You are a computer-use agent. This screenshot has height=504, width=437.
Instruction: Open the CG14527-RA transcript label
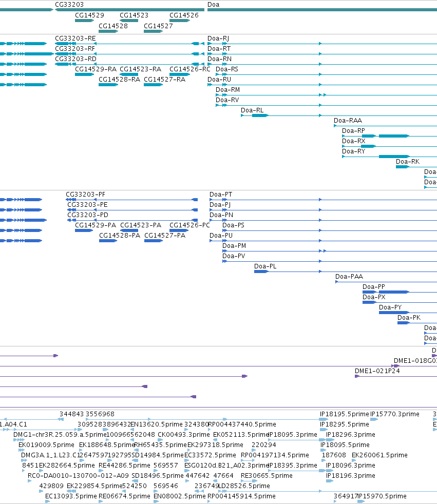(x=164, y=80)
